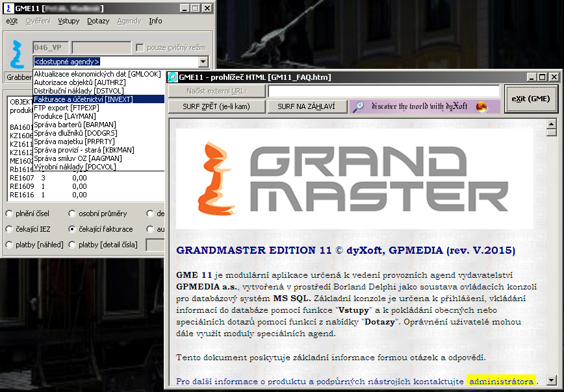Minimize the HTML browser window
Screen dimensions: 564x392
coord(532,77)
